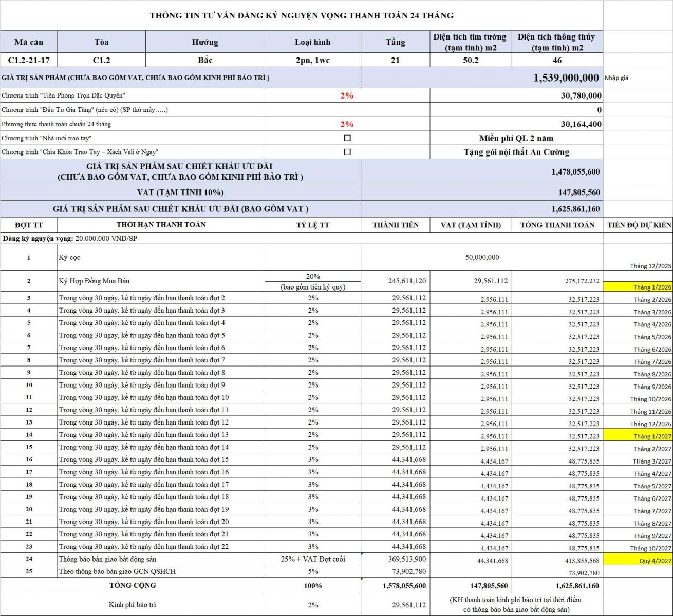This screenshot has height=616, width=673.
Task: Select the apartment code C1.2-21-17 cell
Action: [x=29, y=60]
